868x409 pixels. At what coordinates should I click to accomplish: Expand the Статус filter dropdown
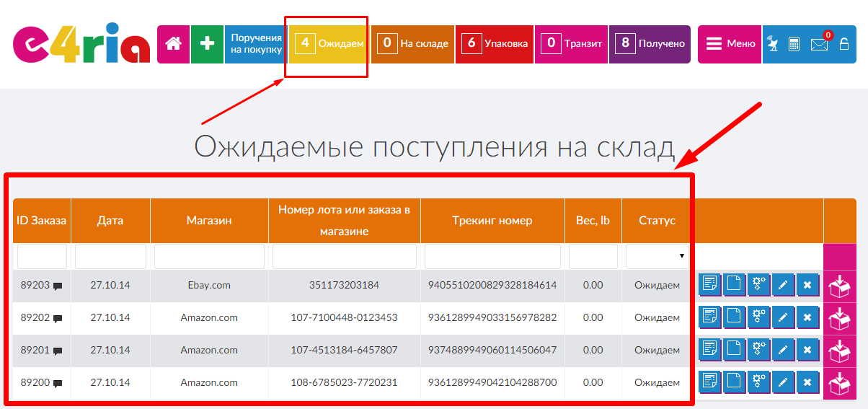(x=657, y=256)
